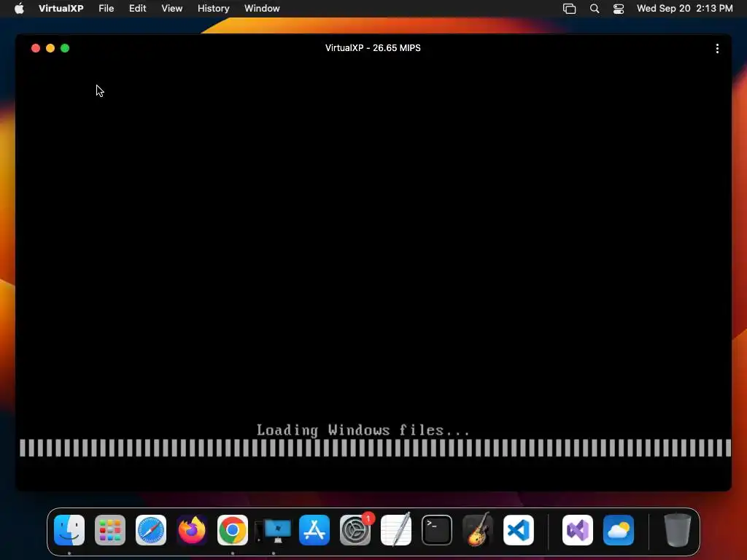This screenshot has height=560, width=747.
Task: Open System Settings from the Dock
Action: coord(355,530)
